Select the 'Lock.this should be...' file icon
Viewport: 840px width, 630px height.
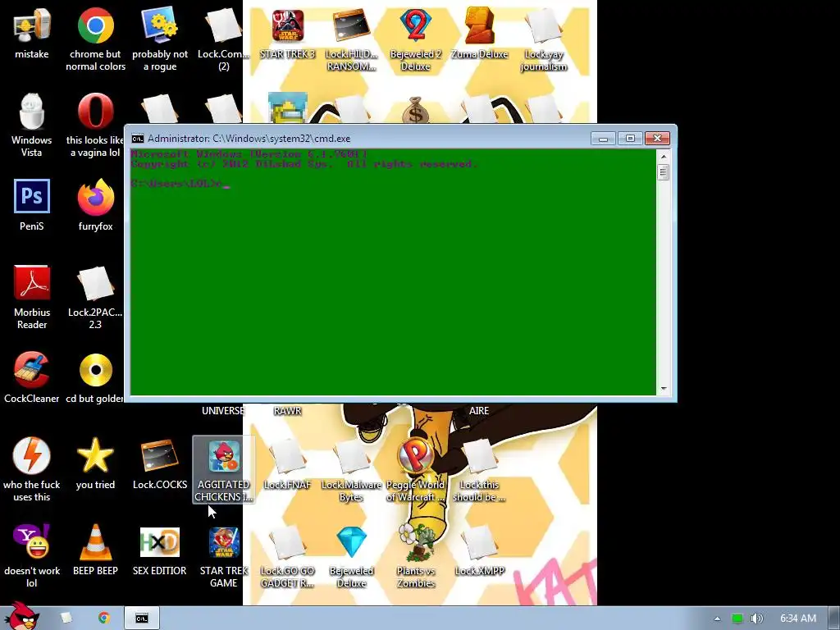pyautogui.click(x=479, y=456)
